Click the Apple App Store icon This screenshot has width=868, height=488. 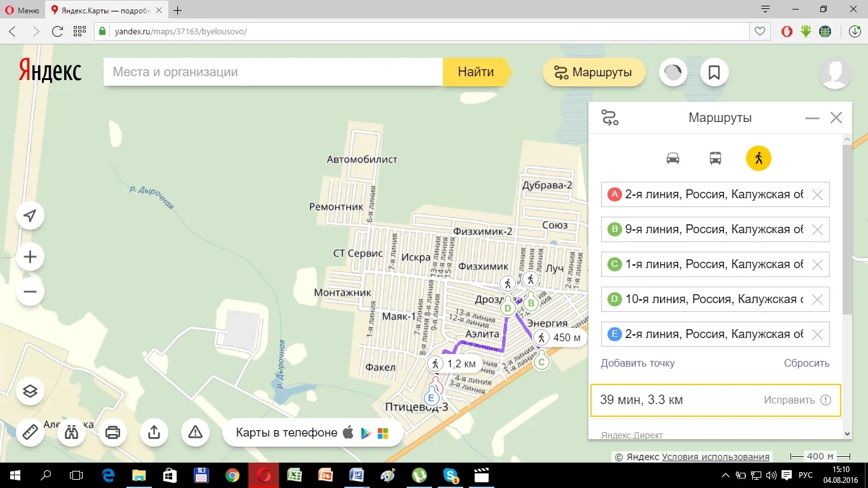coord(348,433)
